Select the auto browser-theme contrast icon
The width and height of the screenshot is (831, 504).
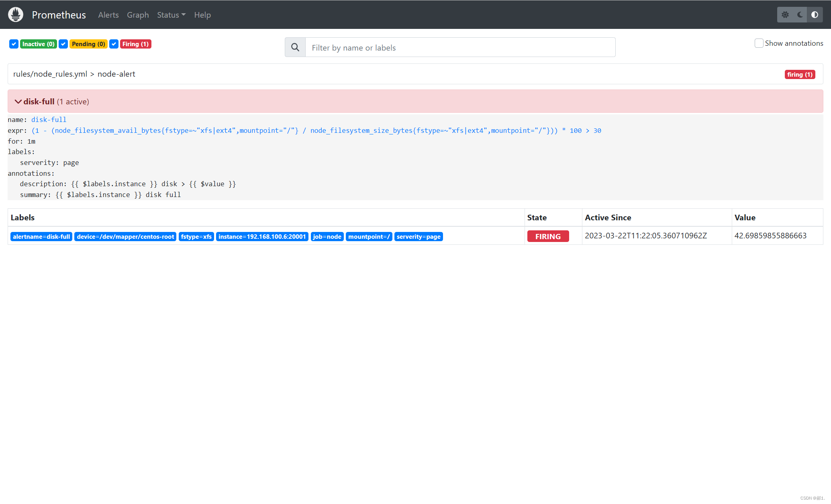815,15
